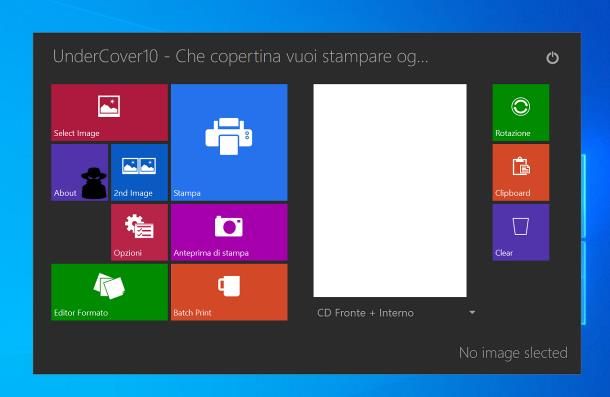Launch Anteprima di stampa camera tile
Image resolution: width=610 pixels, height=397 pixels.
pos(229,232)
